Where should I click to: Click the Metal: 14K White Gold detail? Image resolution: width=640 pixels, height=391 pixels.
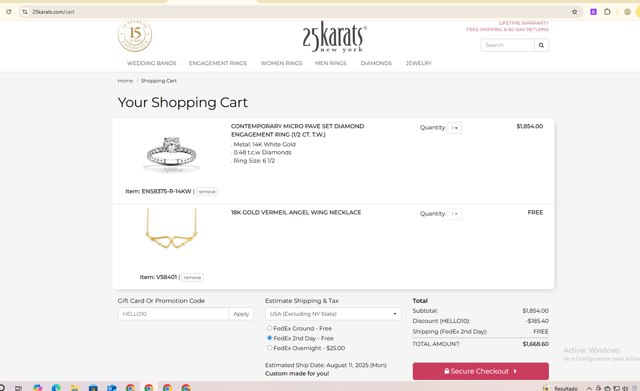263,144
